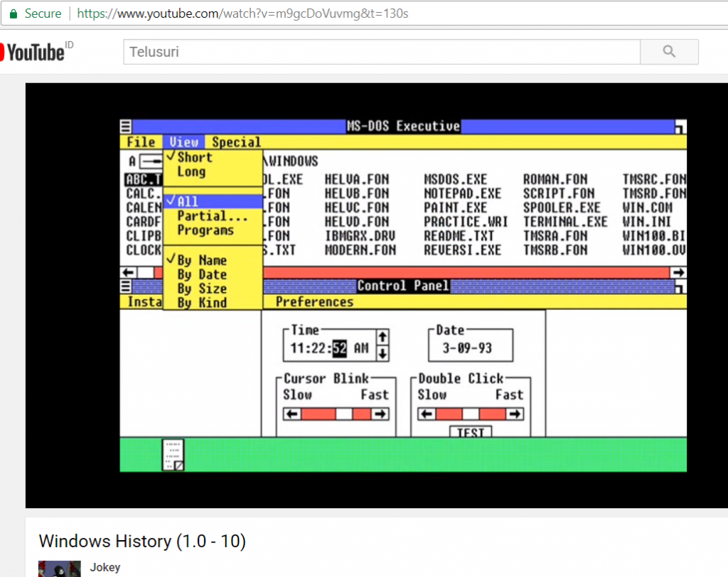Choose Partial... from the View menu
Screen dimensions: 728x577
(x=212, y=216)
